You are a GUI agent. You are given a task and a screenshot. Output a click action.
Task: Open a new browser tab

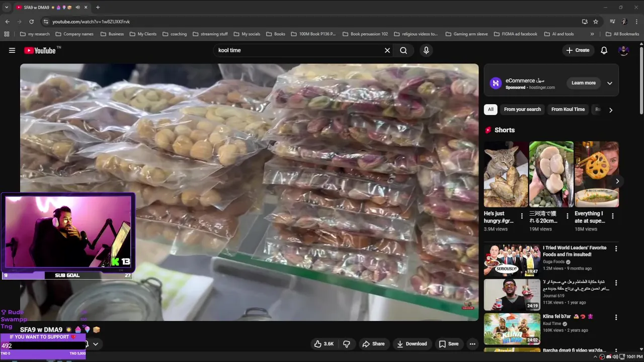98,8
